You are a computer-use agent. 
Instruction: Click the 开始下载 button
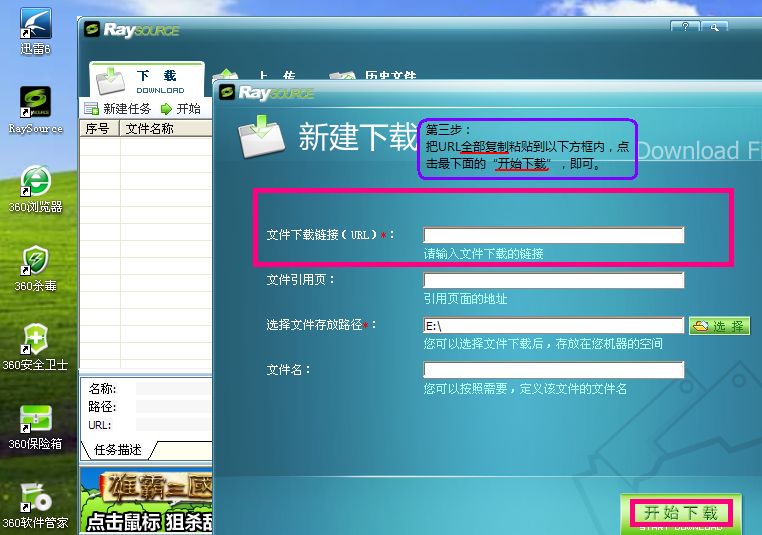point(680,513)
